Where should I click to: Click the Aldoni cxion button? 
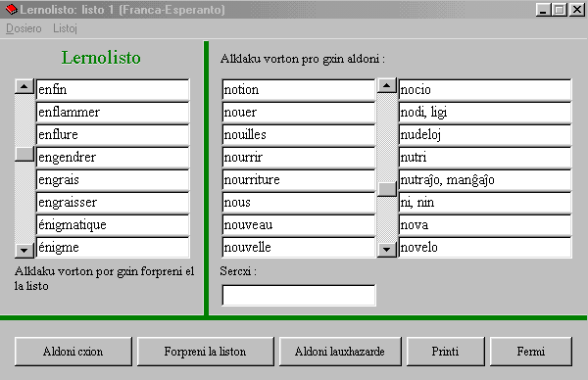(73, 352)
